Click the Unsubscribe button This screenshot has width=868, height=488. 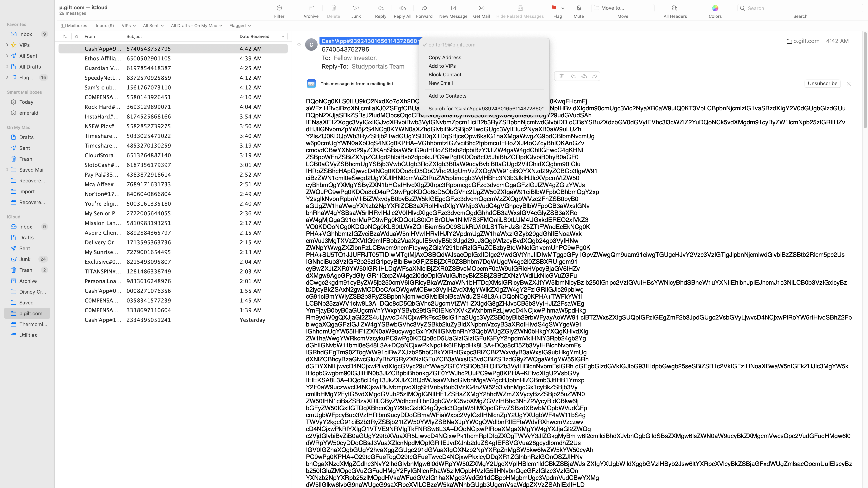point(822,83)
